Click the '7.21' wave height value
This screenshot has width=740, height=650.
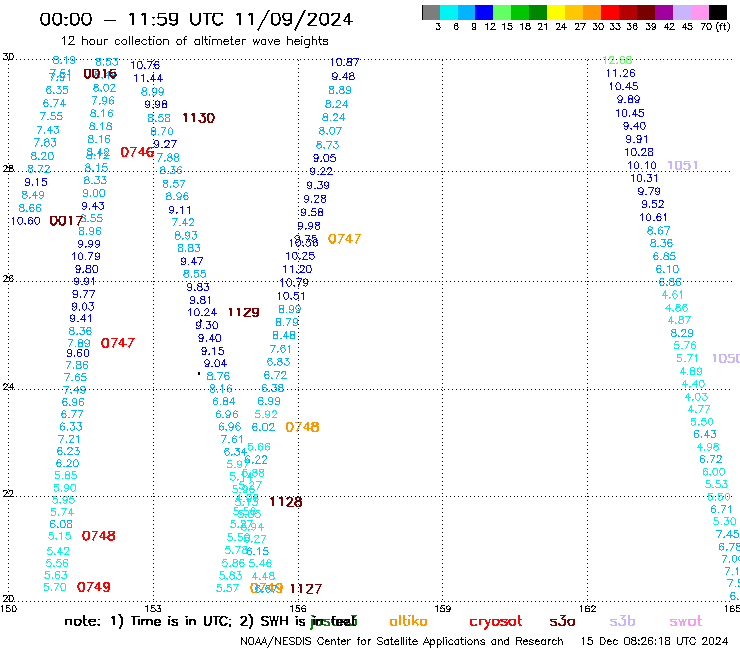click(69, 439)
